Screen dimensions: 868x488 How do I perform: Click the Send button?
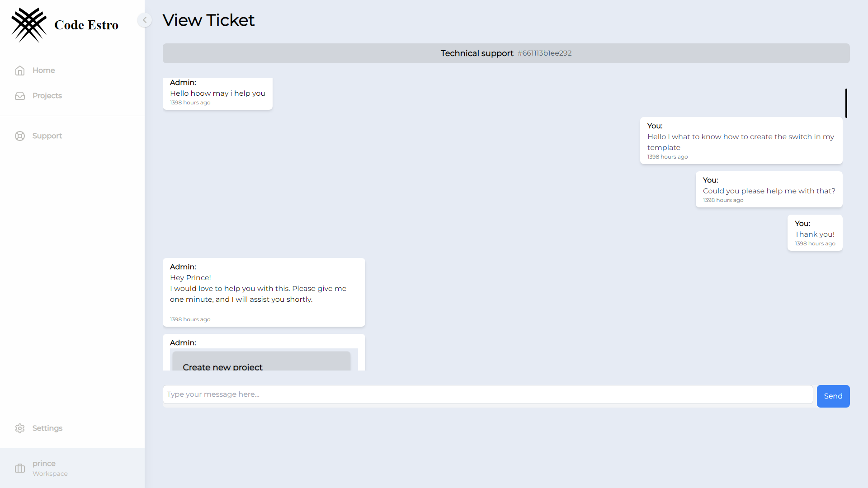tap(833, 396)
